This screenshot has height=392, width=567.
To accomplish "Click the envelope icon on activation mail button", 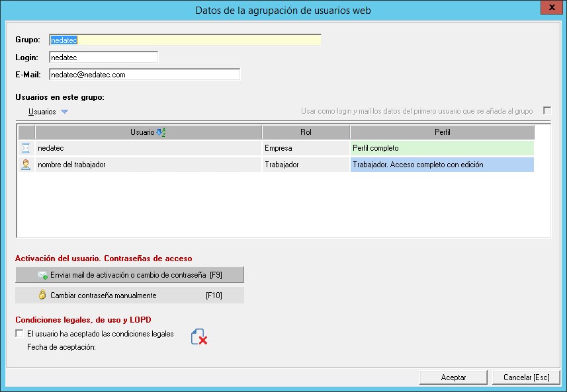I will click(x=42, y=275).
